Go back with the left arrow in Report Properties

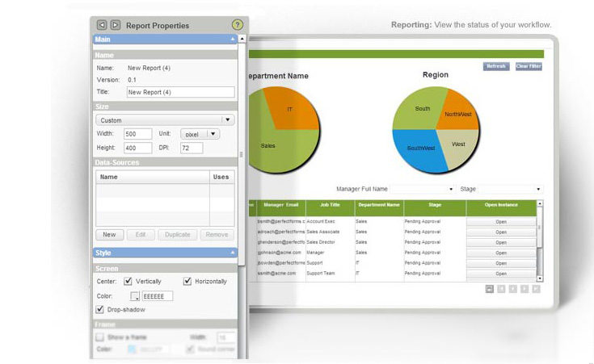102,25
